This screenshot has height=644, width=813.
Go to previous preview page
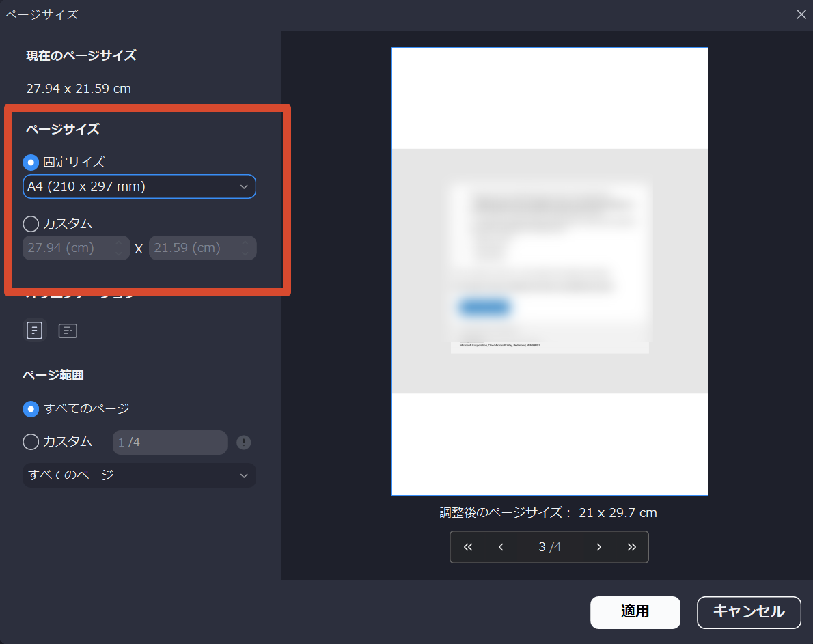pyautogui.click(x=501, y=547)
